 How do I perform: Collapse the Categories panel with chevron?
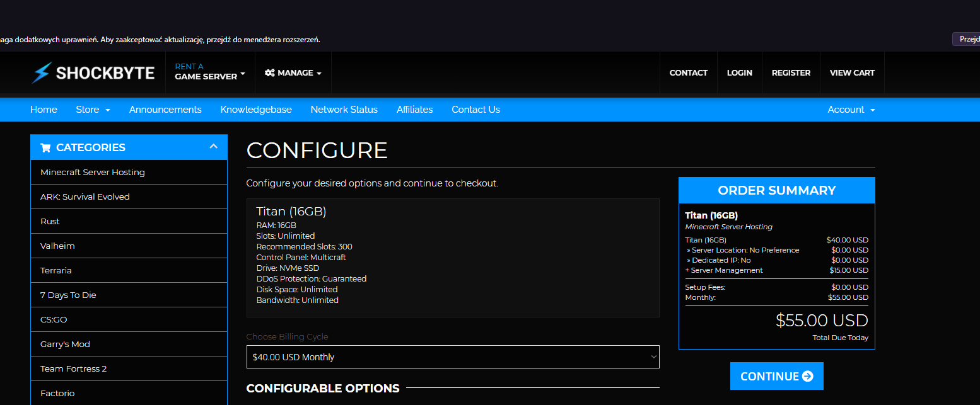click(x=214, y=147)
